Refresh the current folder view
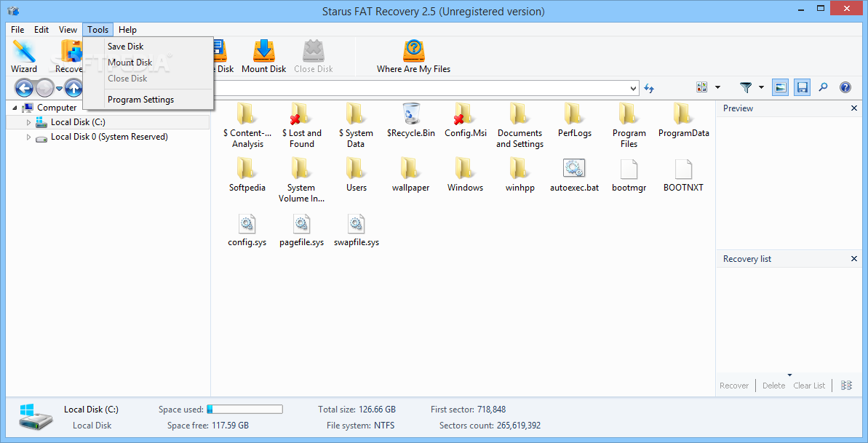This screenshot has width=868, height=443. tap(649, 88)
